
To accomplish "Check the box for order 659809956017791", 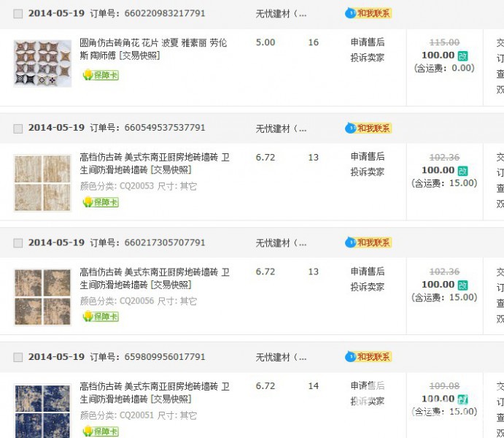I will pos(18,357).
